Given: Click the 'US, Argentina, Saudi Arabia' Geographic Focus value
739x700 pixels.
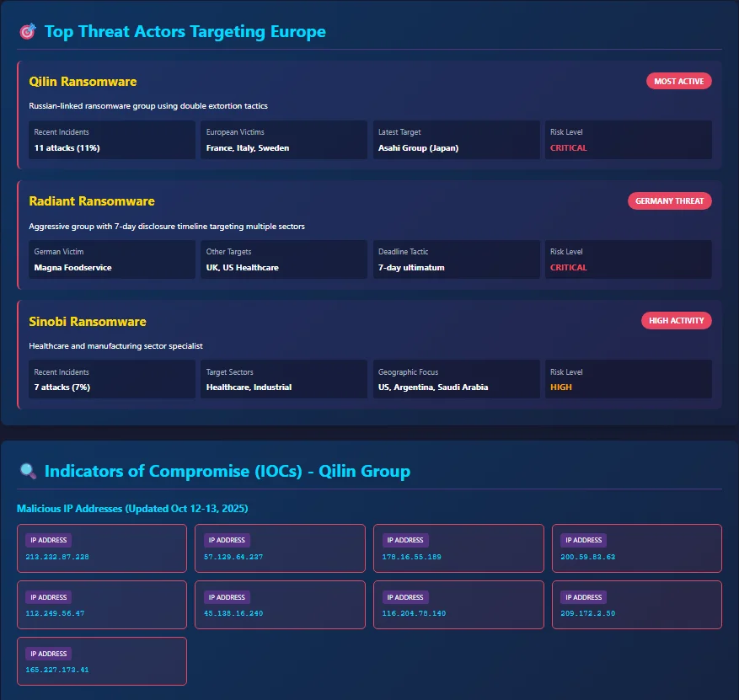Looking at the screenshot, I should pos(432,387).
